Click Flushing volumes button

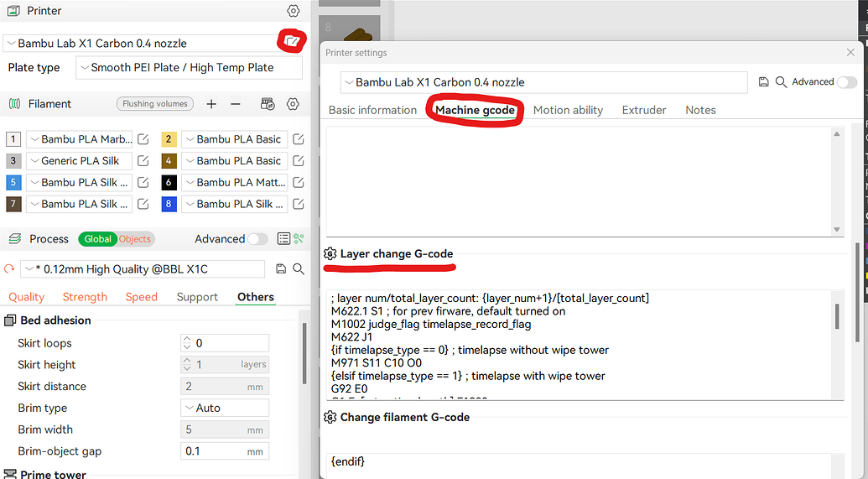154,103
